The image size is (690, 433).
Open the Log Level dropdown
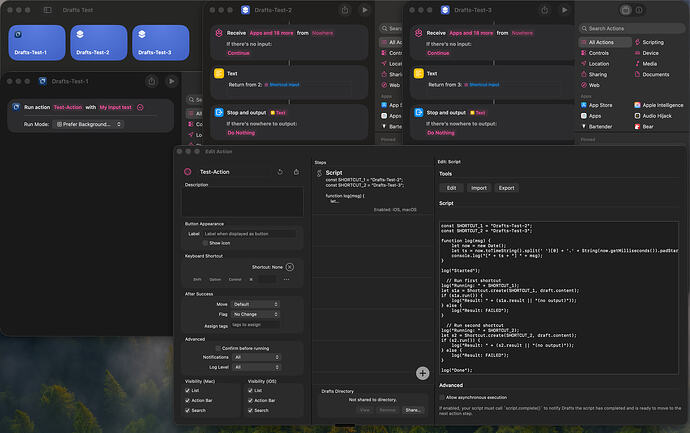click(x=257, y=367)
